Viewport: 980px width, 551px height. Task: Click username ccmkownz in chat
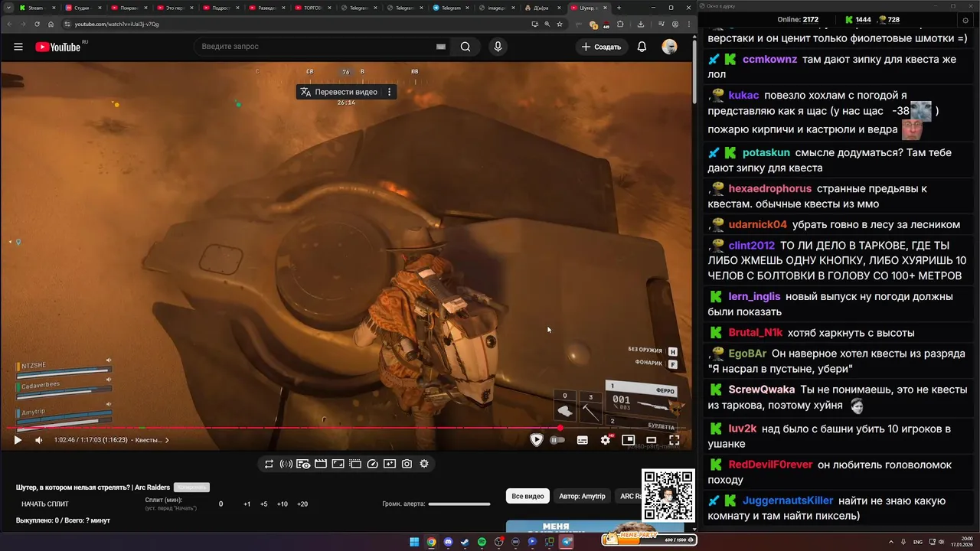coord(769,59)
